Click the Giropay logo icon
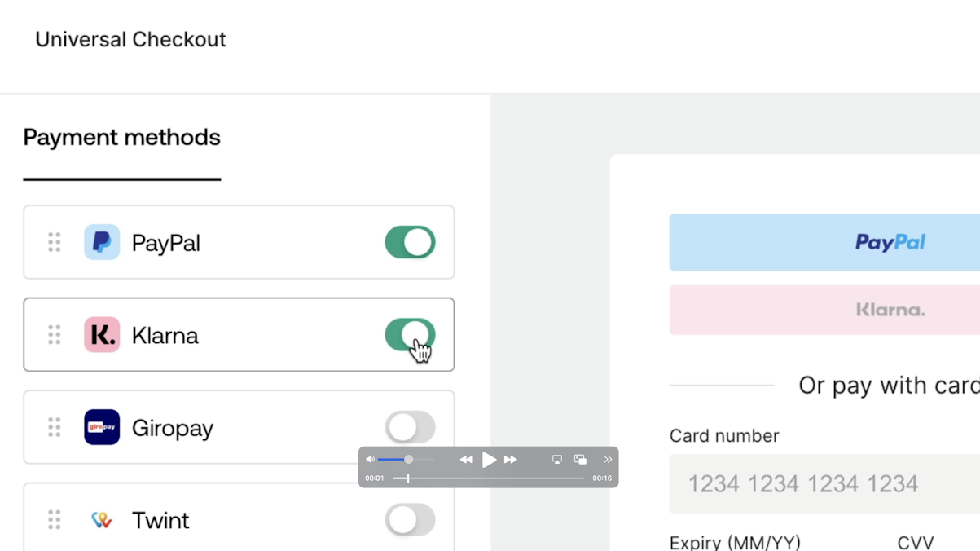The height and width of the screenshot is (551, 980). (x=102, y=427)
